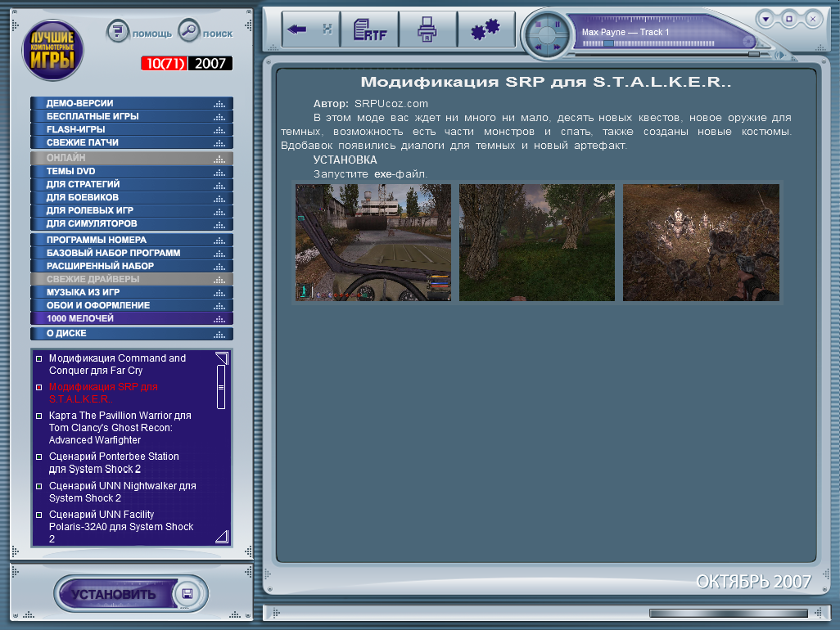840x630 pixels.
Task: Select the highlighted 1000 МЕЛОЧЕЙ entry
Action: pyautogui.click(x=132, y=318)
